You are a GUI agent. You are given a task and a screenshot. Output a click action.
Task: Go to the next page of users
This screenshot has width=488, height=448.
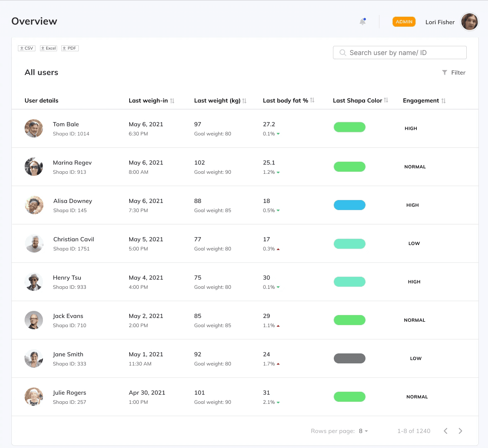pyautogui.click(x=460, y=431)
